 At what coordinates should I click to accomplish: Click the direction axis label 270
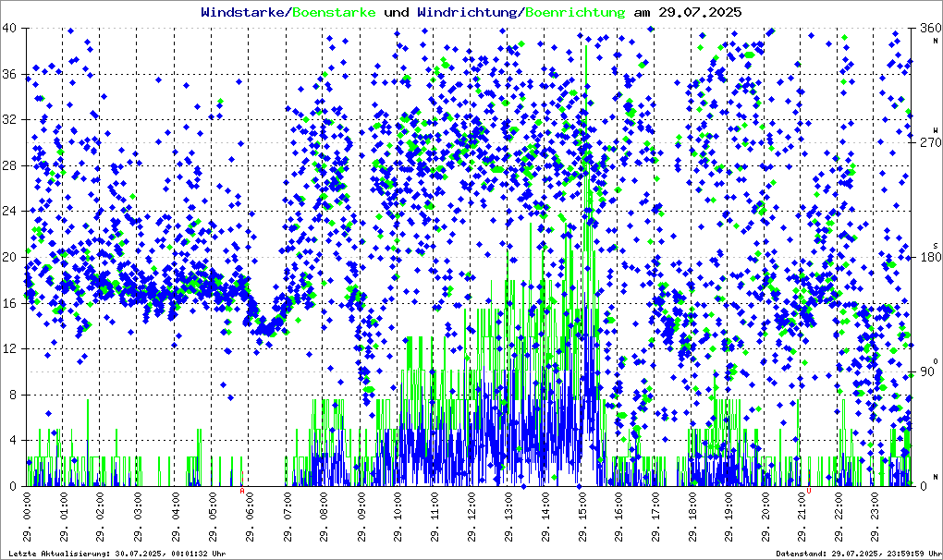pos(931,143)
